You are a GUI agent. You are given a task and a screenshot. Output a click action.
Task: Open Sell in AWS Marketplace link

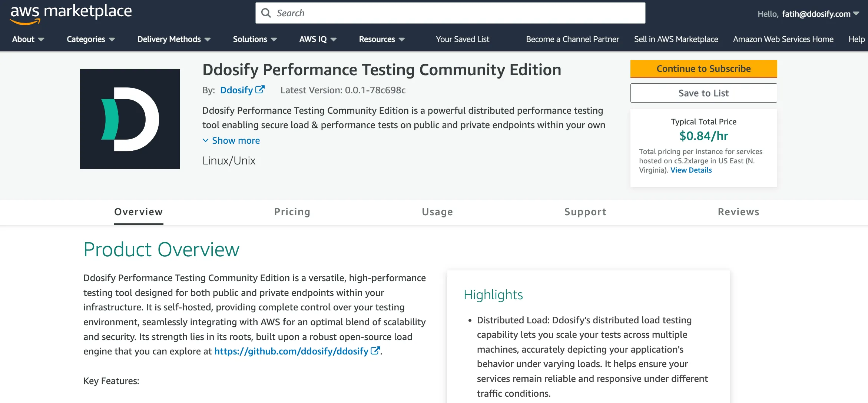pyautogui.click(x=676, y=39)
